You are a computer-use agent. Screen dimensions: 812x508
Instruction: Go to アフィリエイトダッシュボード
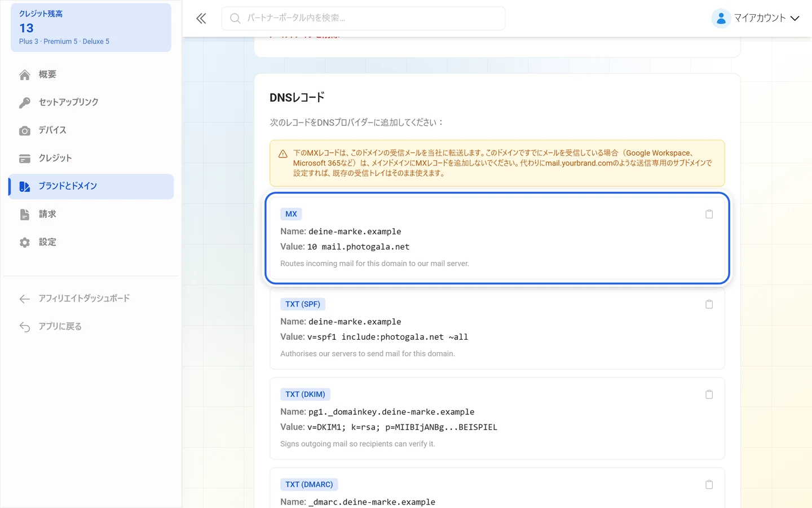coord(91,298)
